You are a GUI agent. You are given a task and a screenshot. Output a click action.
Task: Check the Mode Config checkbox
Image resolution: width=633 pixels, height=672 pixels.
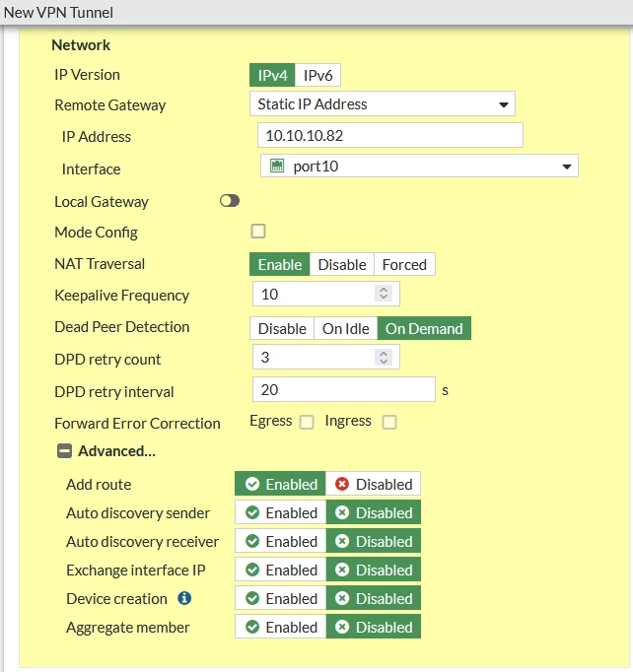pos(258,231)
